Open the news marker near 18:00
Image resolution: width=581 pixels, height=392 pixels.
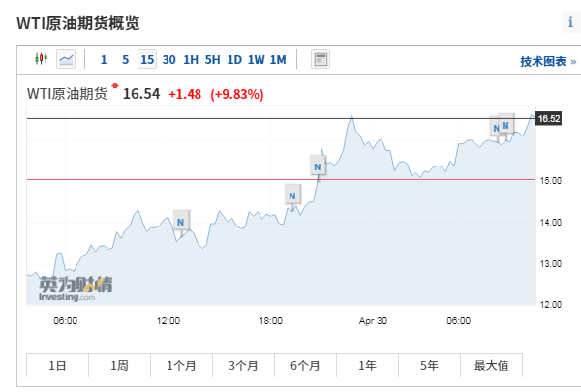pos(292,195)
